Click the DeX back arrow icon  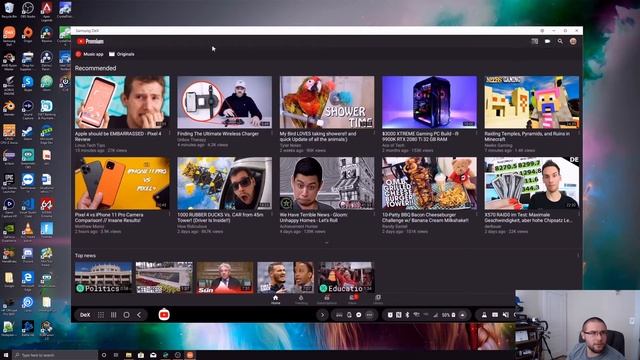[139, 315]
